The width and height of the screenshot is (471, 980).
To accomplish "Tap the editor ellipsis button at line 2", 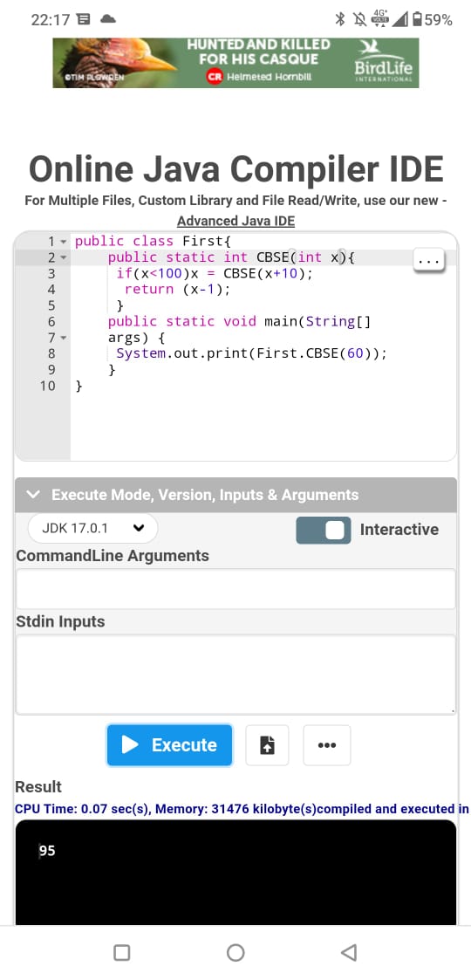I will tap(428, 260).
